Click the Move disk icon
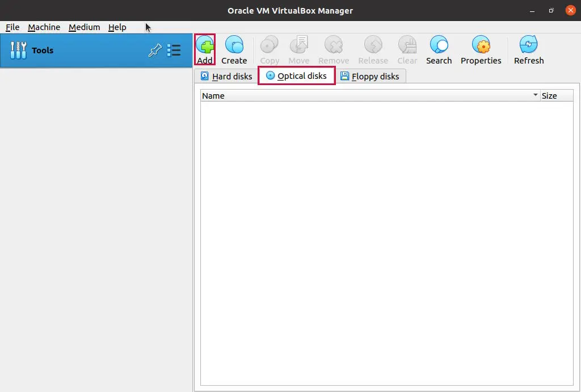This screenshot has width=581, height=392. point(298,48)
